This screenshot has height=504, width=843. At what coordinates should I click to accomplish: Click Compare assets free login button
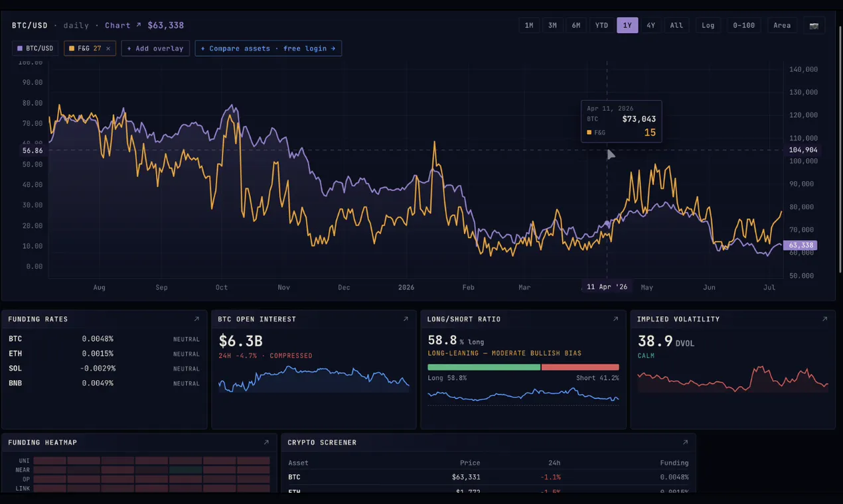268,48
